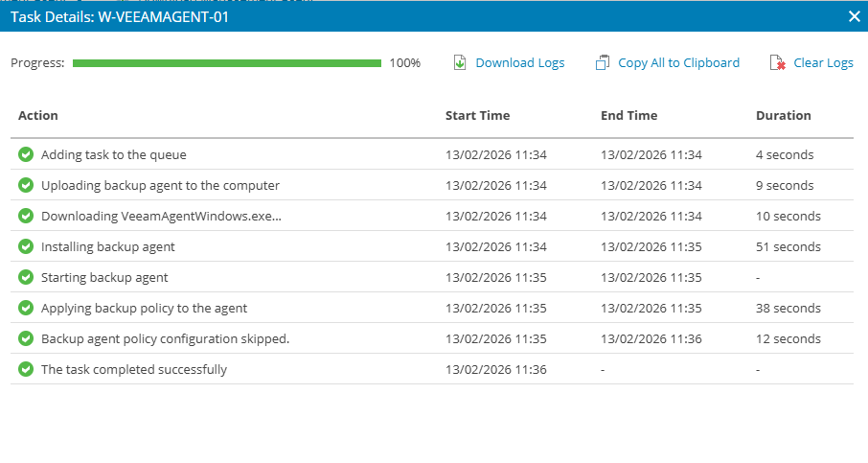Click the Copy All to Clipboard icon
Image resolution: width=868 pixels, height=463 pixels.
[603, 63]
